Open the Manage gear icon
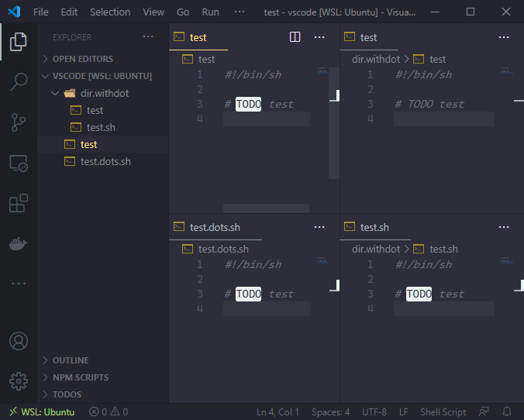524x420 pixels. tap(19, 381)
